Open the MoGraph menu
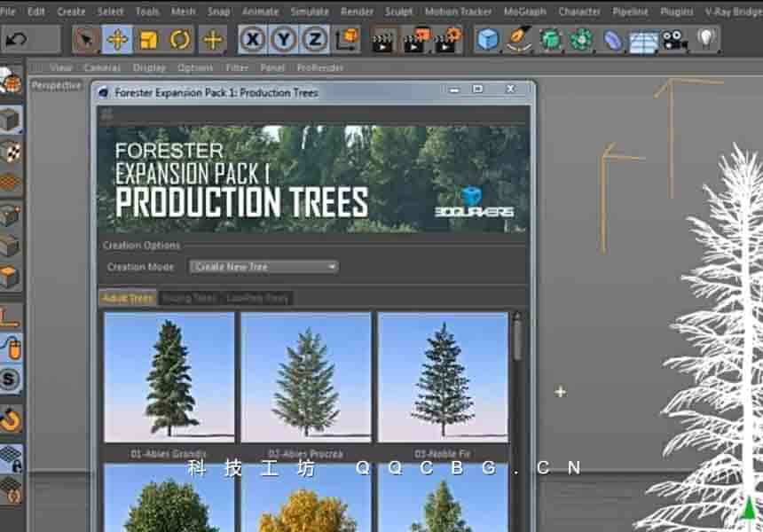This screenshot has height=532, width=763. tap(525, 12)
